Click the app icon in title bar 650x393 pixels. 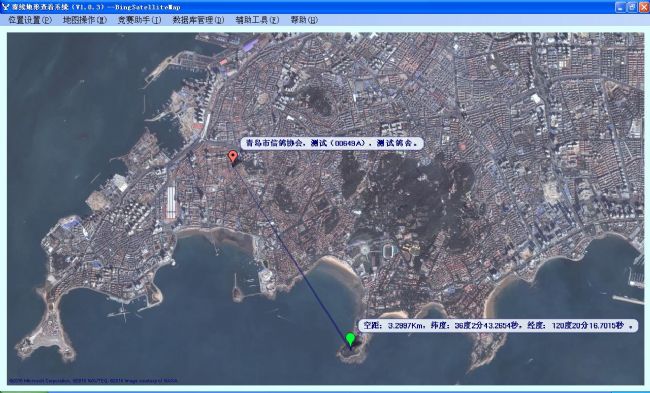tap(5, 7)
